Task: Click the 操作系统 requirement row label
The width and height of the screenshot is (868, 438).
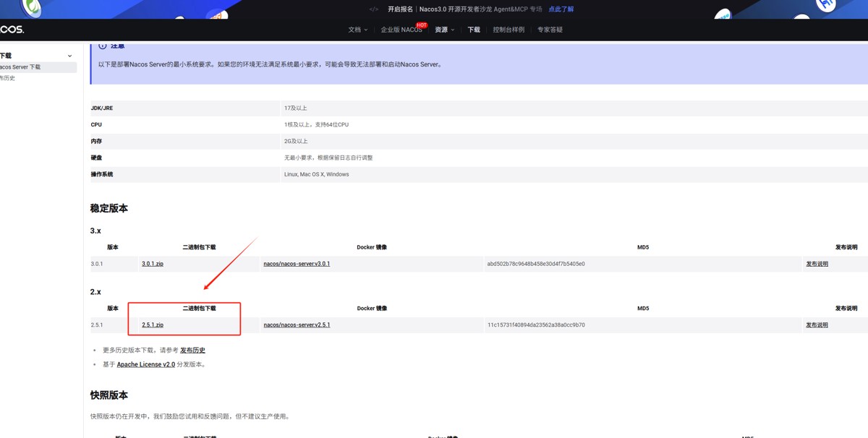Action: click(x=102, y=174)
